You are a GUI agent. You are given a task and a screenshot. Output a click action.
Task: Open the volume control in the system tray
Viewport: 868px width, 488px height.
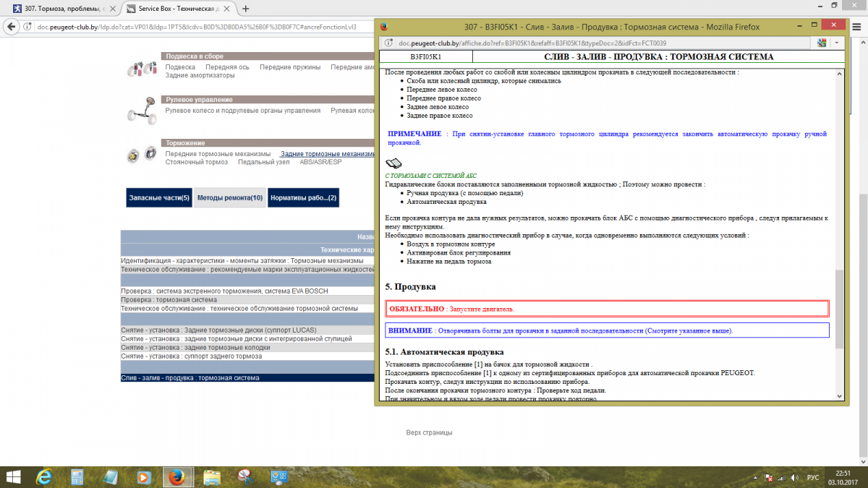(794, 477)
